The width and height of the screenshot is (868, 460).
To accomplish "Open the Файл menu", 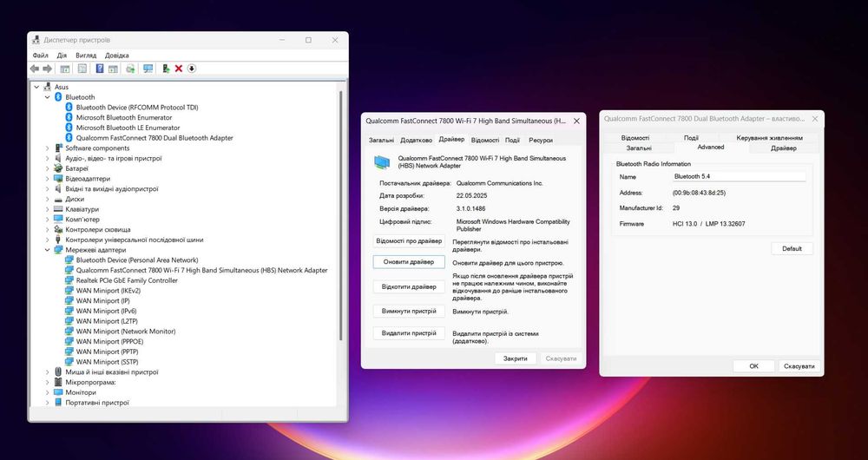I will coord(41,56).
